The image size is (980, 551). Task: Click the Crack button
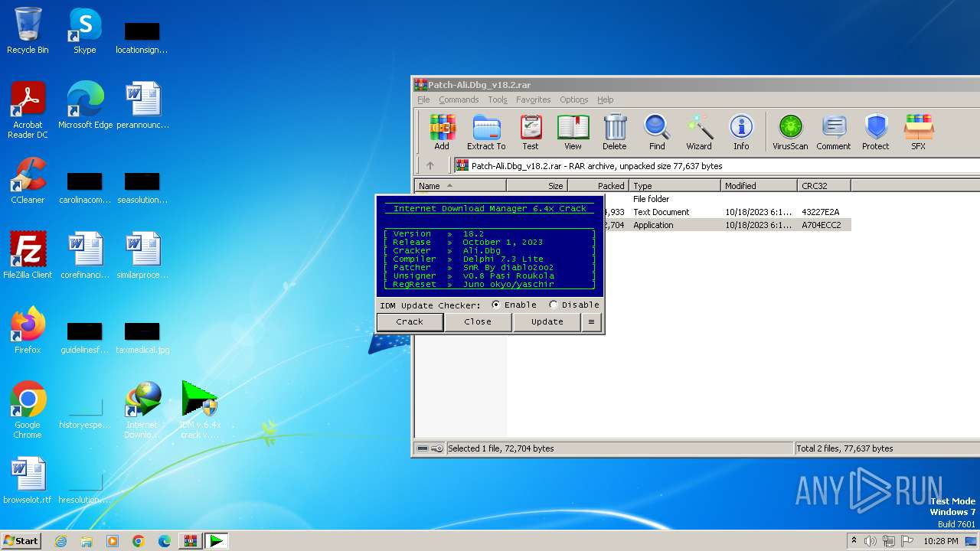410,322
